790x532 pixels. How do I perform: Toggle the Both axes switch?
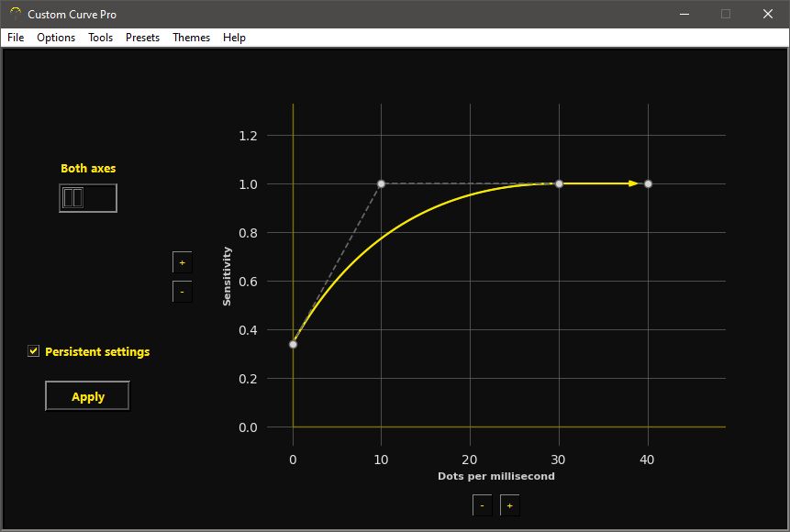(x=88, y=198)
